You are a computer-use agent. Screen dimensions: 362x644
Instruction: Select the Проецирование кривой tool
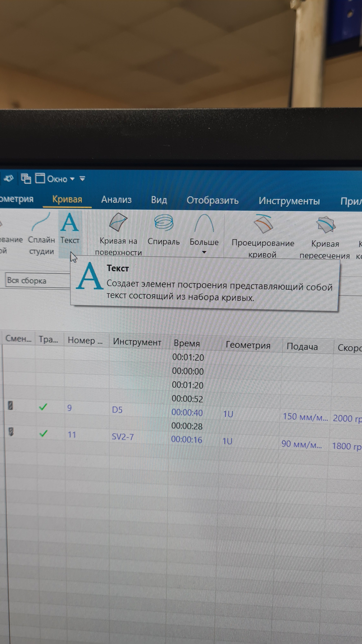(263, 236)
